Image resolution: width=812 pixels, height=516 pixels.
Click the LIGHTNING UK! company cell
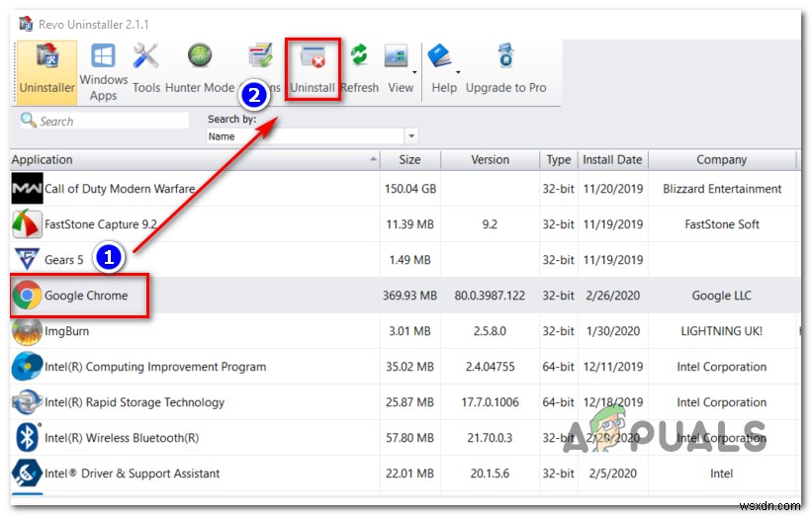point(721,331)
